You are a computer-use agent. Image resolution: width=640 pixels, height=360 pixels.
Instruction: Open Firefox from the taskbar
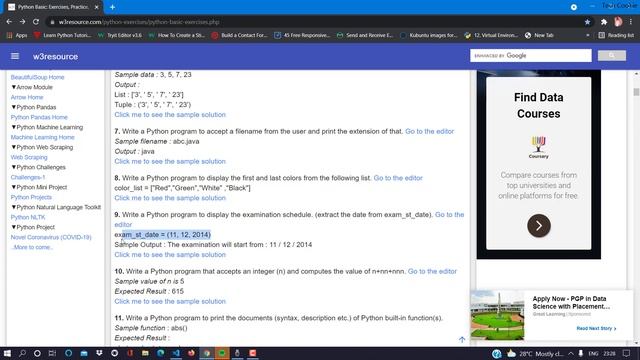pos(191,353)
